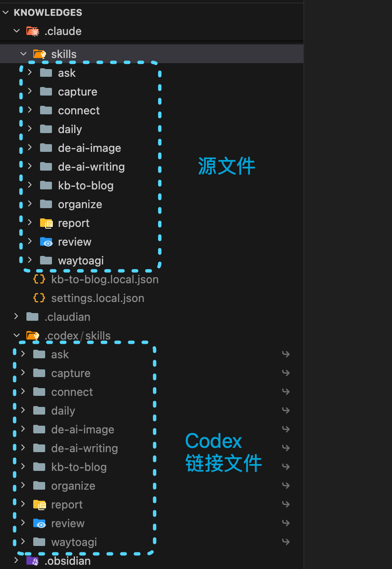Click symlink badge on .codex report row
The width and height of the screenshot is (392, 569).
pyautogui.click(x=286, y=504)
